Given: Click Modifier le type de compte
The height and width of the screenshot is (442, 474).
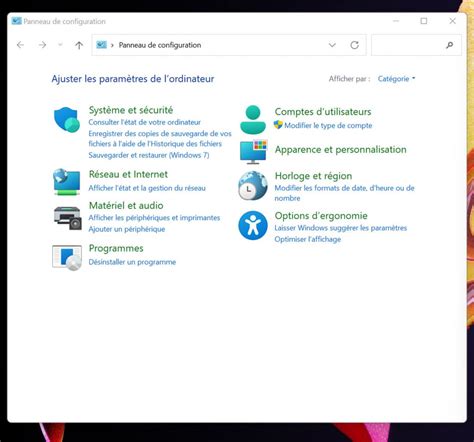Looking at the screenshot, I should point(328,125).
